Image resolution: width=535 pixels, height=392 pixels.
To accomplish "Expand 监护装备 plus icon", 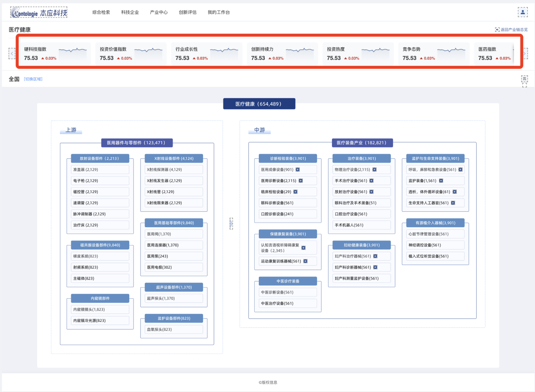I will pos(441,180).
